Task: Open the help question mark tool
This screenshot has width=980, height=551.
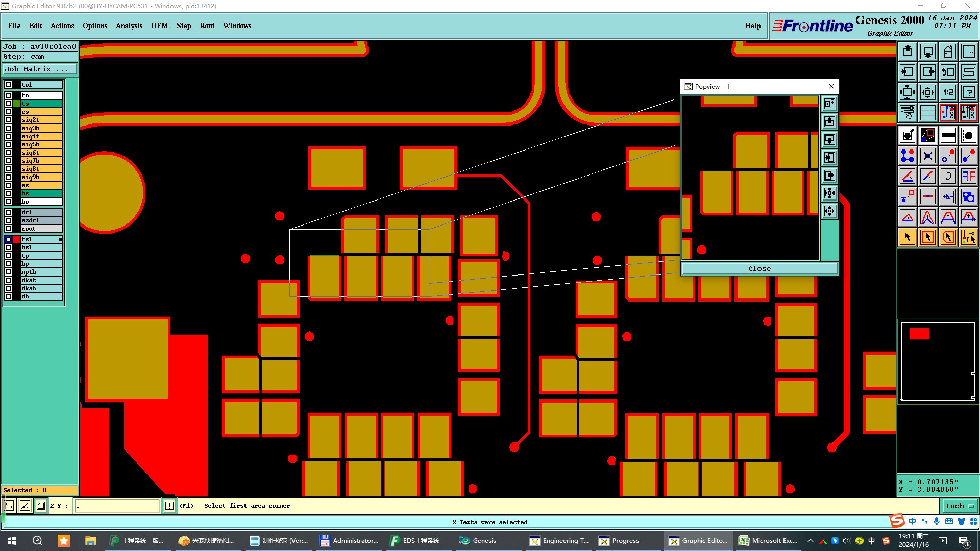Action: pyautogui.click(x=968, y=92)
